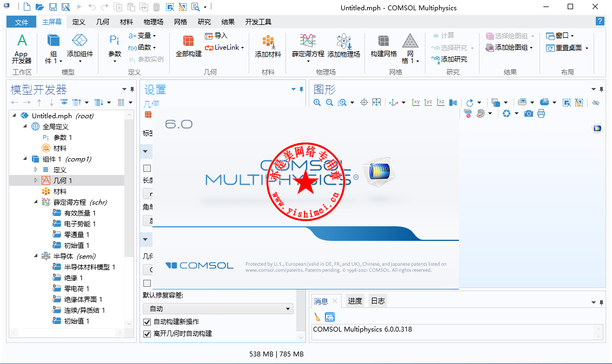The image size is (612, 364).
Task: Open the App 开发器 builder
Action: pyautogui.click(x=22, y=49)
